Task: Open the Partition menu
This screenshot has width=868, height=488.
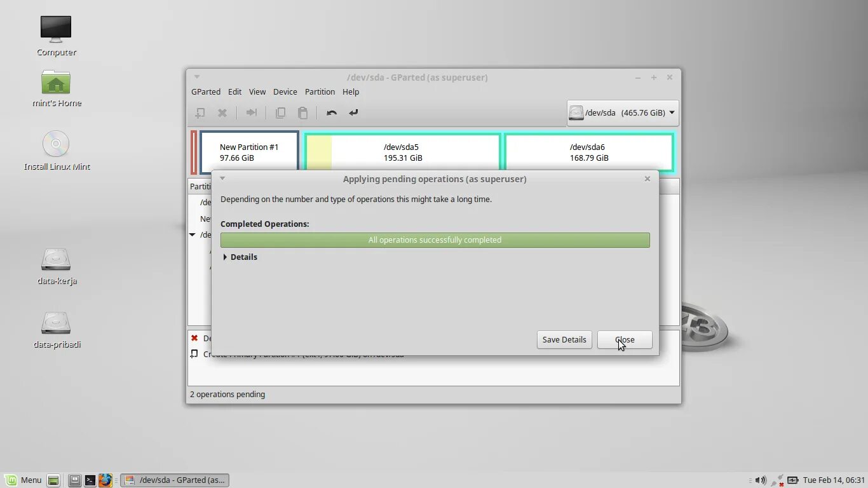Action: (320, 91)
